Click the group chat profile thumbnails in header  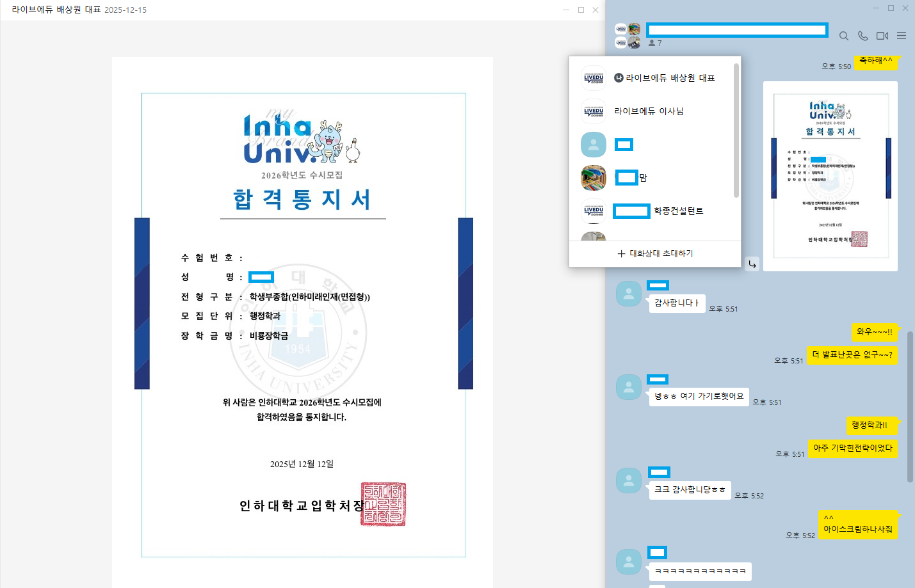[x=628, y=36]
